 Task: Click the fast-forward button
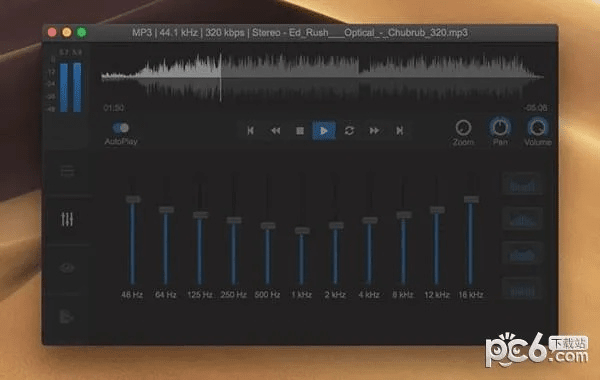(374, 131)
